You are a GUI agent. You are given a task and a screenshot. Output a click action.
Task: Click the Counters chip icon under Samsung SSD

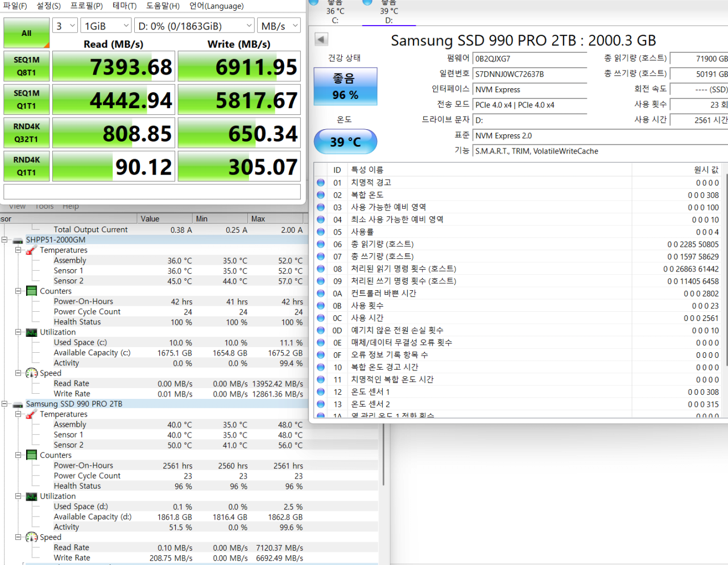tap(31, 455)
